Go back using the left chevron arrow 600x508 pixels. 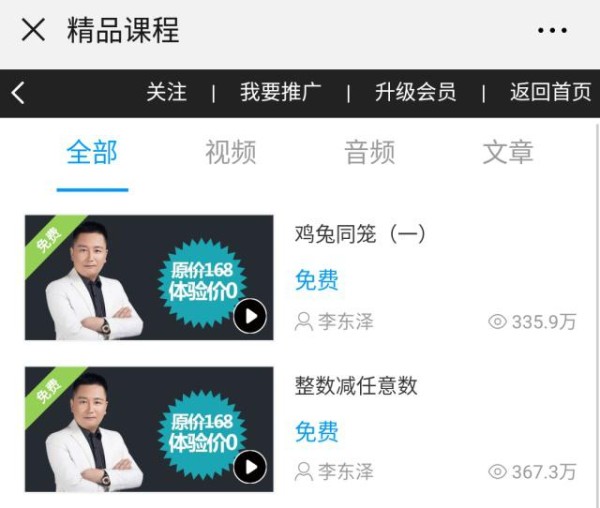coord(18,93)
